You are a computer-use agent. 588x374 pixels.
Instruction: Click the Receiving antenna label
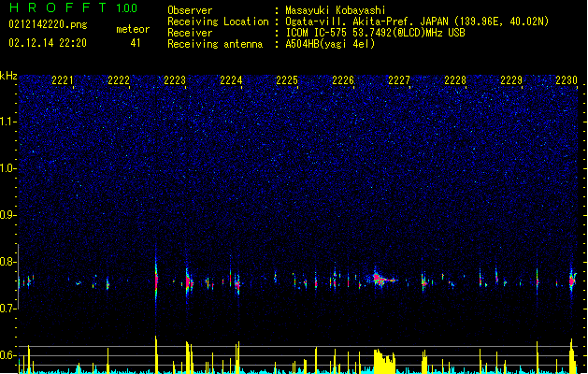click(x=215, y=44)
